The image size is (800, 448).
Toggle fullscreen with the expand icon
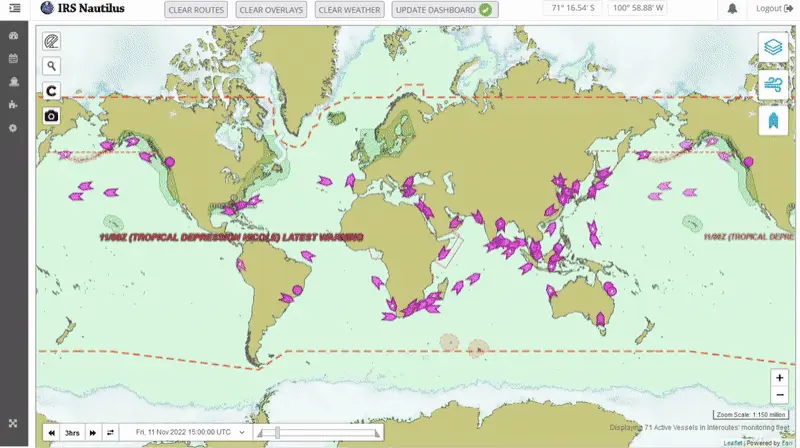click(x=13, y=423)
